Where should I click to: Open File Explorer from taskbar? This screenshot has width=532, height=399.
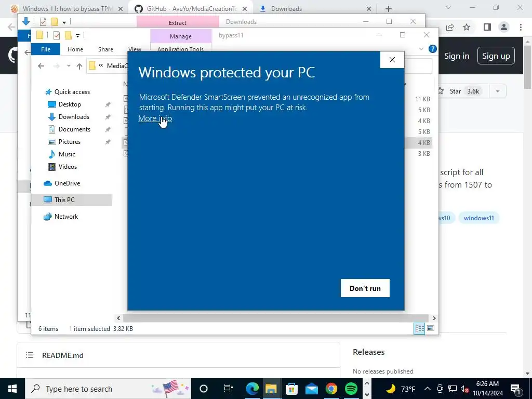(x=271, y=389)
